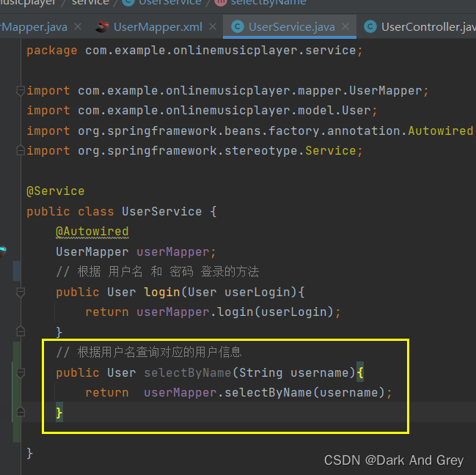The width and height of the screenshot is (476, 475).
Task: Select the UserService.java editor tab
Action: click(x=291, y=27)
